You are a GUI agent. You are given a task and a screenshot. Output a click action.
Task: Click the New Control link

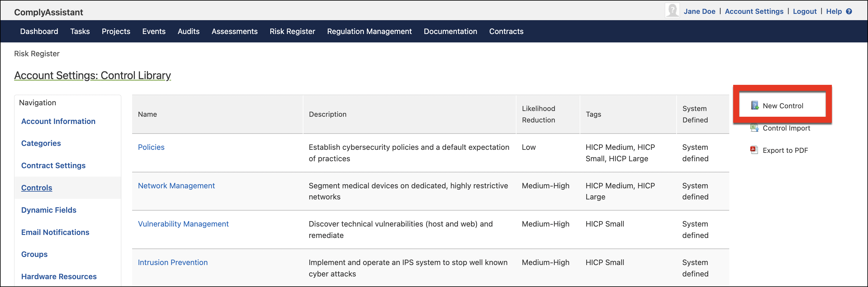[x=783, y=106]
